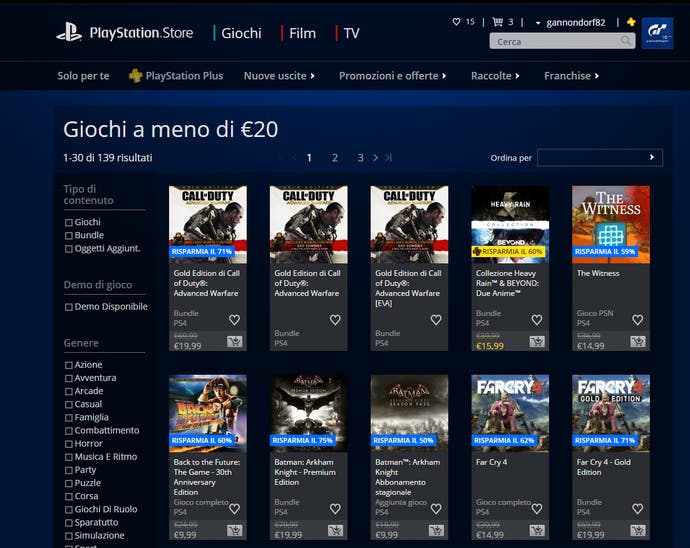
Task: Jump to last results page arrow
Action: [389, 158]
